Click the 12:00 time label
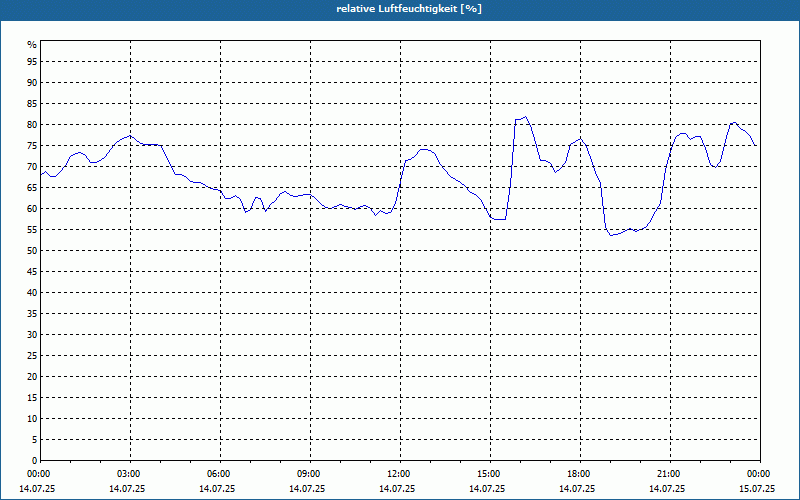This screenshot has width=800, height=500. (x=400, y=474)
